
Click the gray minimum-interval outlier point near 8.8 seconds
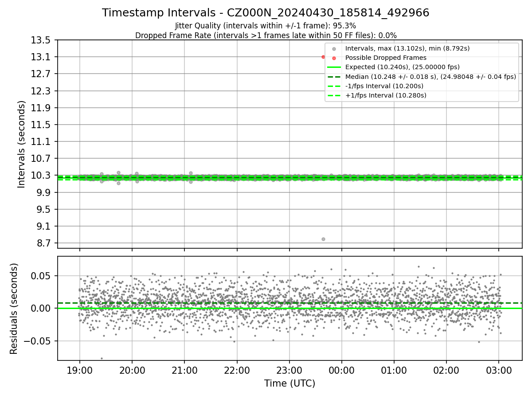[323, 239]
